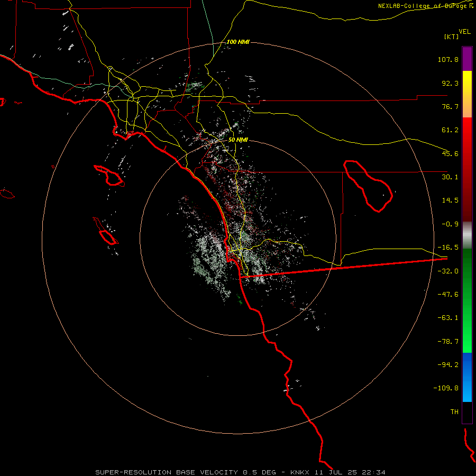Click the VEL legend title
Viewport: 476px width, 476px height.
465,32
